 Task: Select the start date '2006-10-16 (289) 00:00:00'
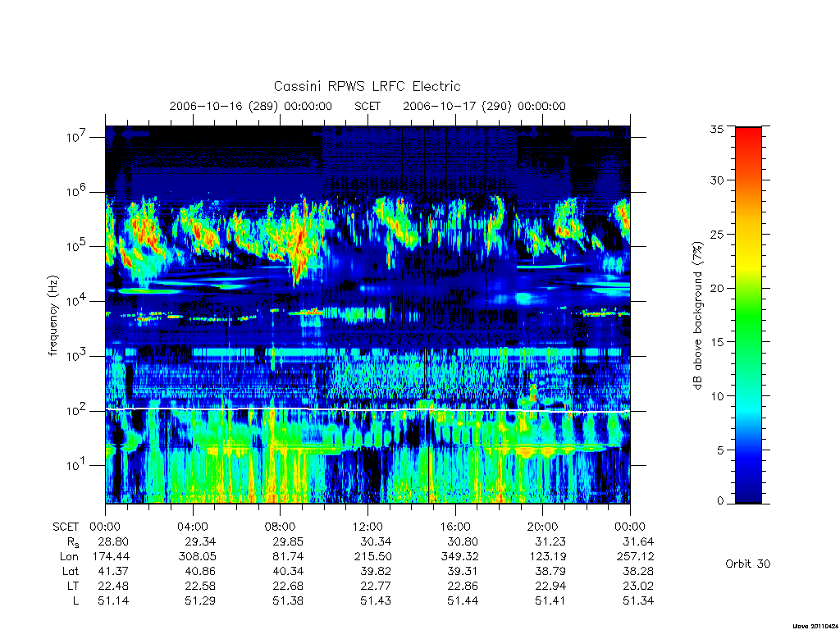(x=251, y=106)
